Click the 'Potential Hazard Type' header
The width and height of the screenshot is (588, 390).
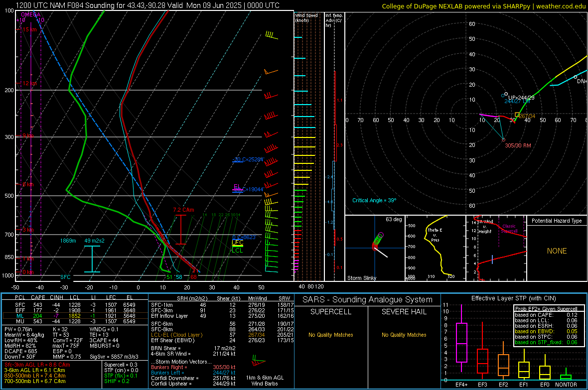tap(557, 221)
